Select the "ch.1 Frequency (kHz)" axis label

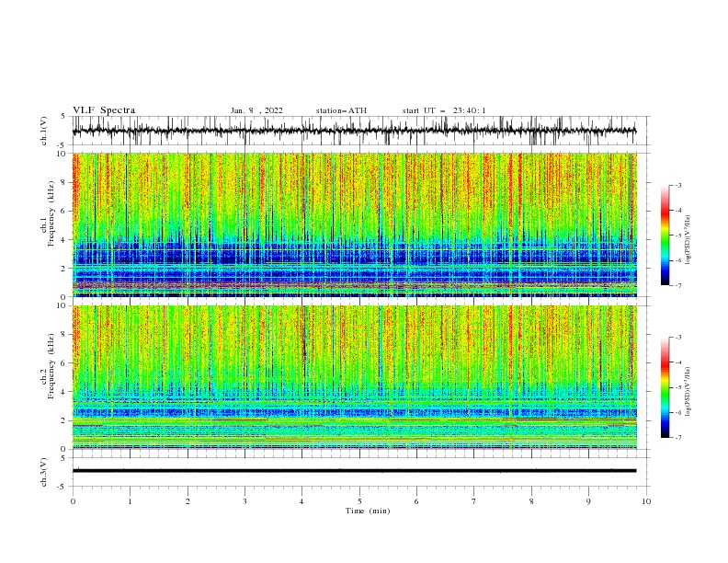(x=48, y=212)
